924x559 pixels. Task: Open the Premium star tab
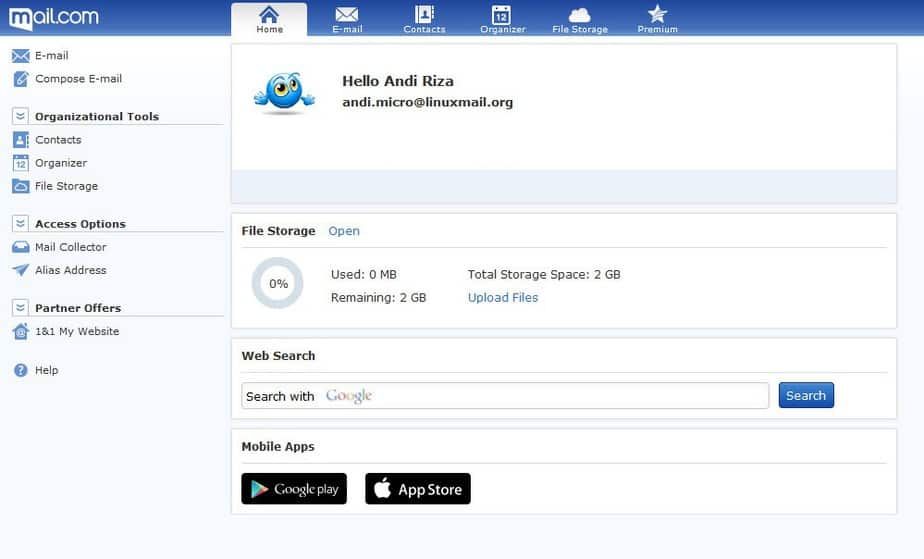click(x=657, y=19)
